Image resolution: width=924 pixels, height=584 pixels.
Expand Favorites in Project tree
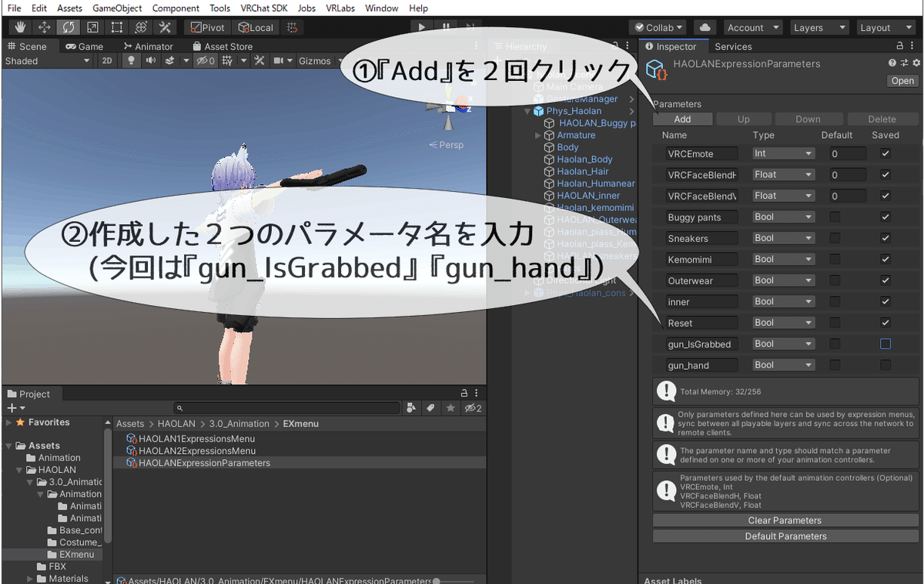(x=8, y=422)
